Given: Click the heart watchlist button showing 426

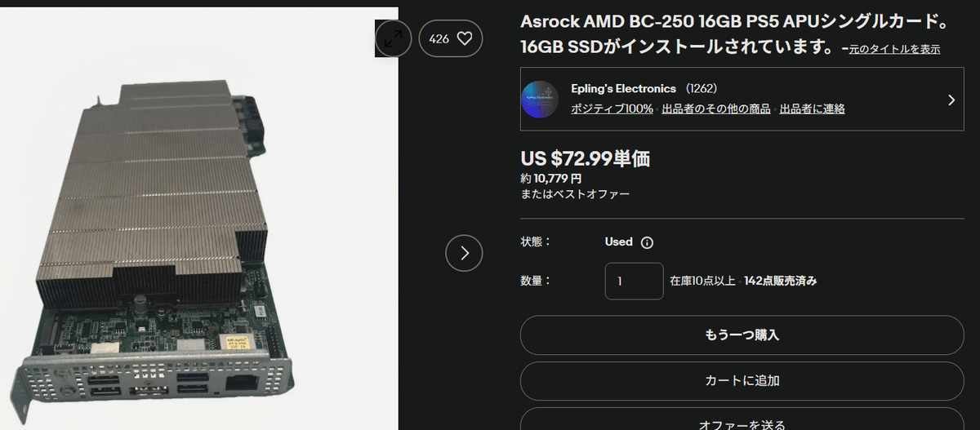Looking at the screenshot, I should [451, 38].
